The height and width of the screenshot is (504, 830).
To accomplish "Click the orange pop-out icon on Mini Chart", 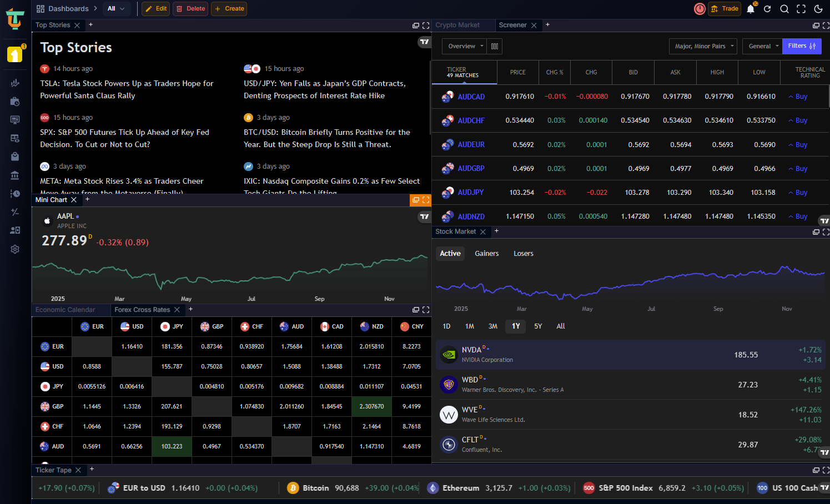I will coord(416,200).
